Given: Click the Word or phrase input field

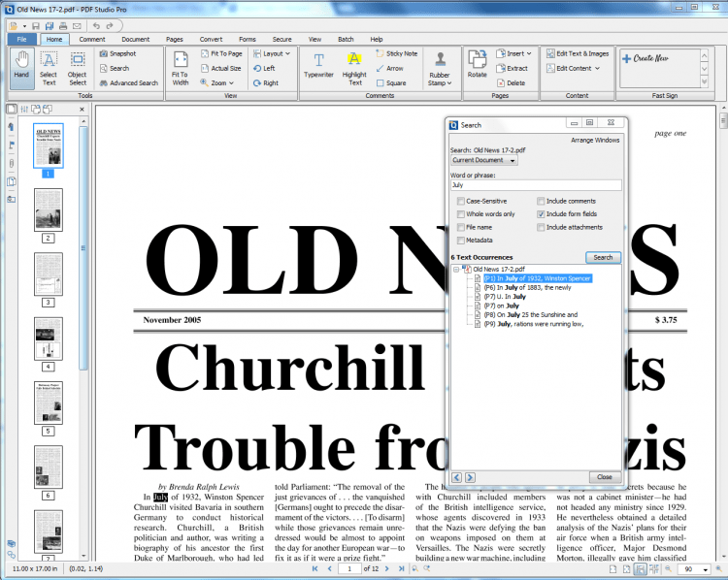Looking at the screenshot, I should 536,184.
